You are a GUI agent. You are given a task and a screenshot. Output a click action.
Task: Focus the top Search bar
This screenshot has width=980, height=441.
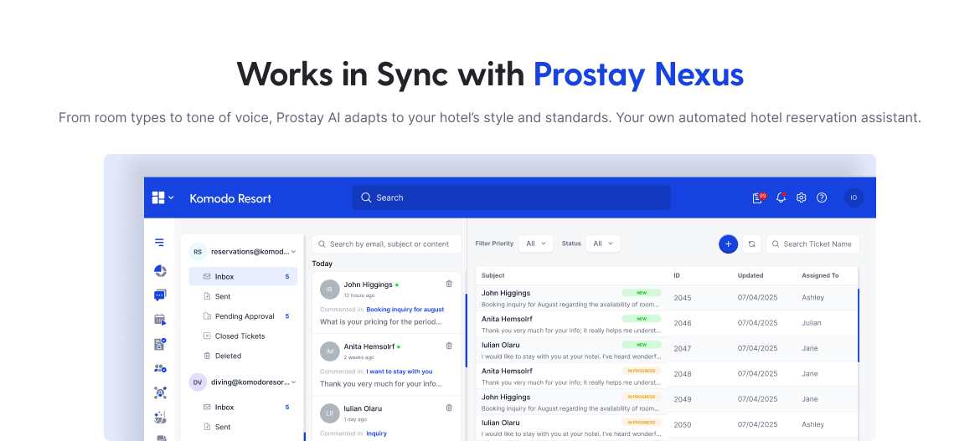coord(511,197)
